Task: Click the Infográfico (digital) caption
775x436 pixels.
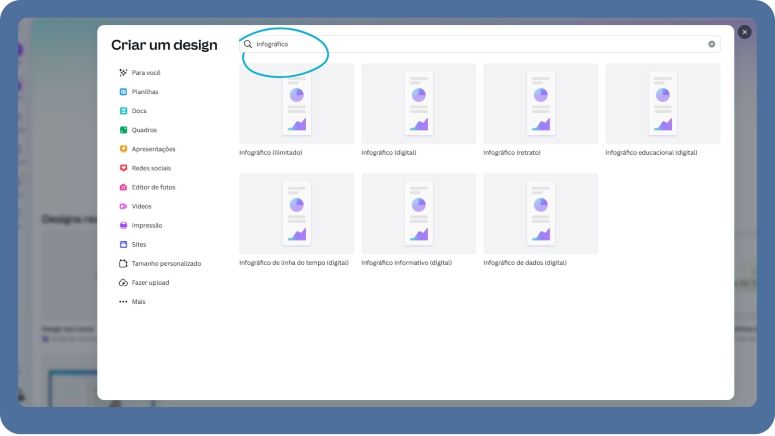Action: click(x=389, y=153)
